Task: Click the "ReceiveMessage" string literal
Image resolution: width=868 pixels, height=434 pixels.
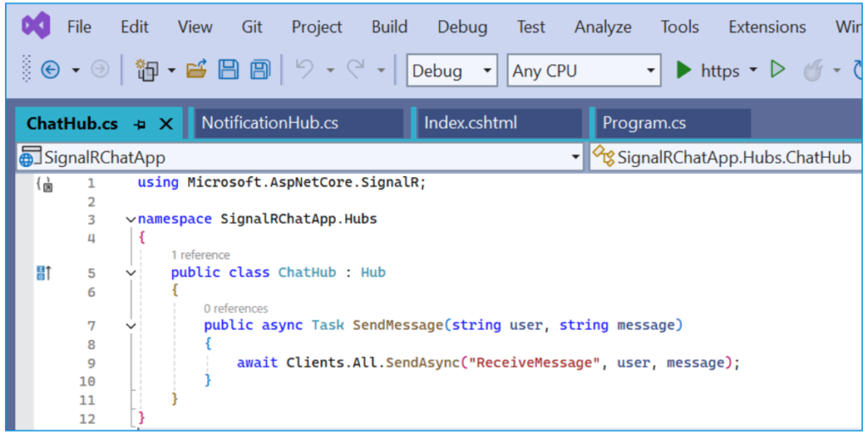Action: coord(536,363)
